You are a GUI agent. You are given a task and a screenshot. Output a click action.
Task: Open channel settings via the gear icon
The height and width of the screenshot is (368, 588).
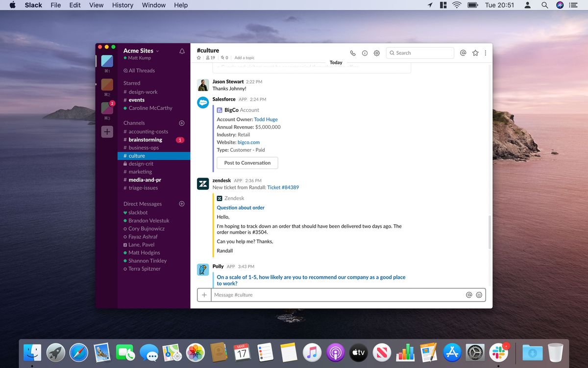coord(376,53)
